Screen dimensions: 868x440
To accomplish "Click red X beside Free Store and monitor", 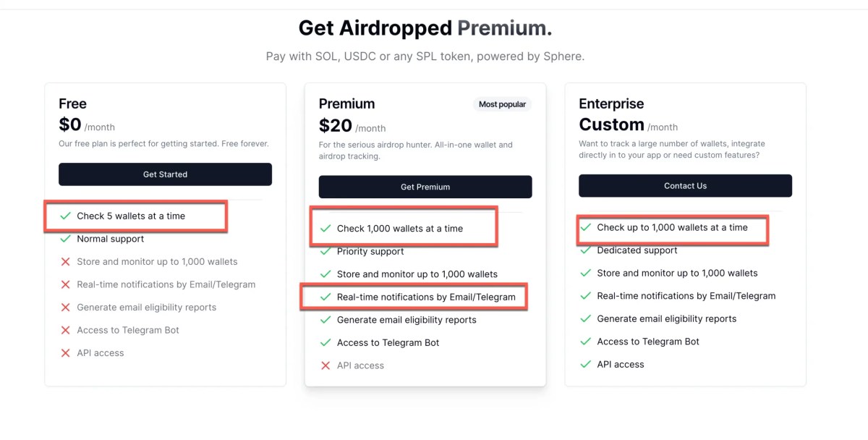I will tap(65, 262).
